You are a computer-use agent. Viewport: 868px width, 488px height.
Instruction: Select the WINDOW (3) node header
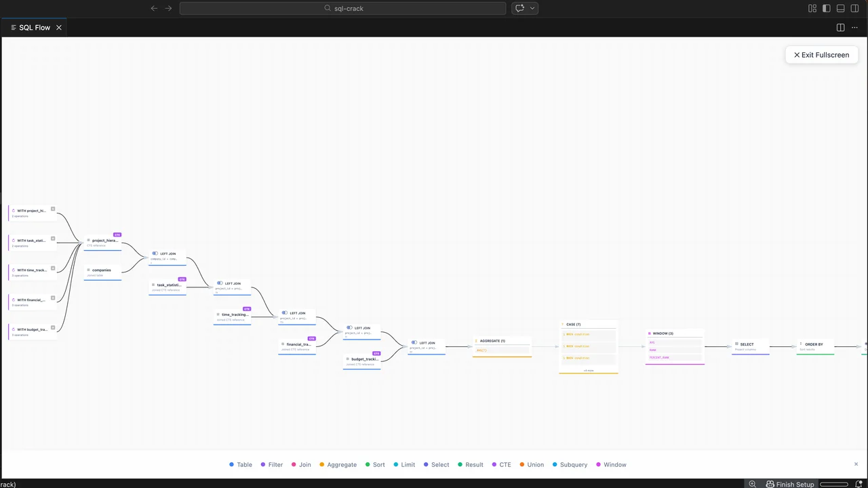(675, 333)
